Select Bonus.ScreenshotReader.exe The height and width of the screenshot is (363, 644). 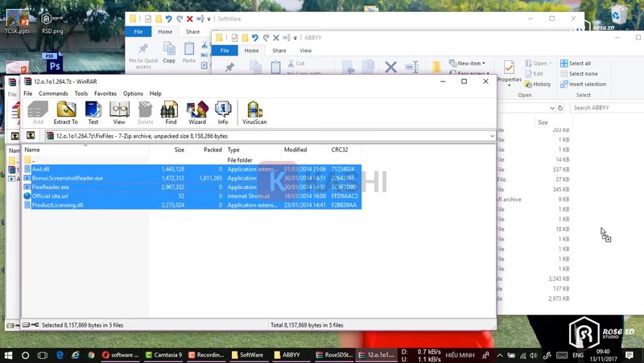(x=192, y=178)
